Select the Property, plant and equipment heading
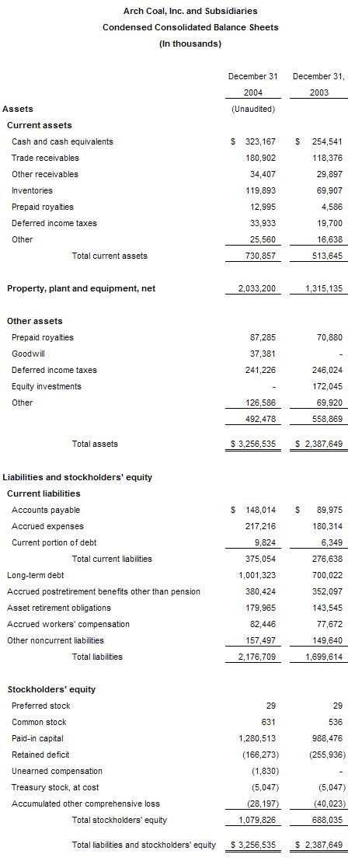The height and width of the screenshot is (868, 348). [x=82, y=288]
